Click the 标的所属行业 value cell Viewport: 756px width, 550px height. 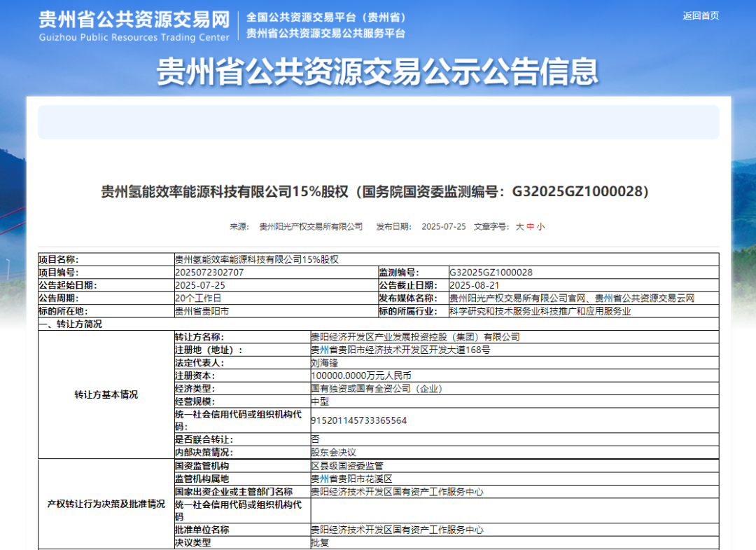584,312
